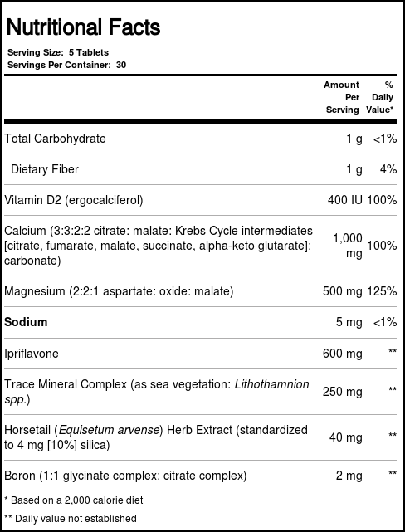The height and width of the screenshot is (532, 405).
Task: Click the 400 IU amount value
Action: 345,200
